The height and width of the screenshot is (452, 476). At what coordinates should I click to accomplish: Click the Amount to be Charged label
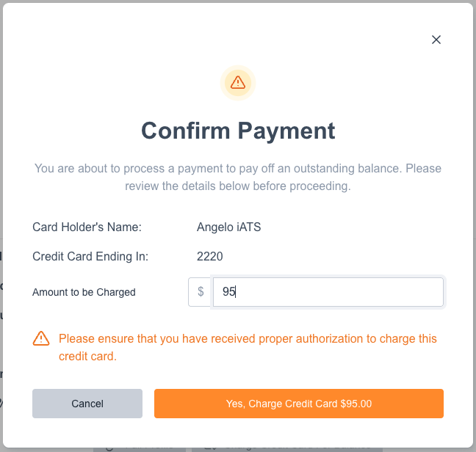(84, 292)
